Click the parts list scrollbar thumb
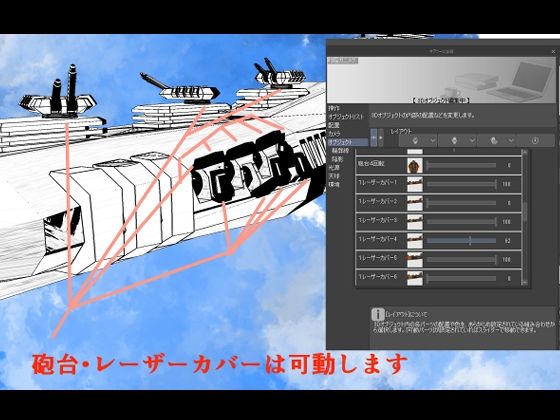Screen dimensions: 560x420 [525, 212]
